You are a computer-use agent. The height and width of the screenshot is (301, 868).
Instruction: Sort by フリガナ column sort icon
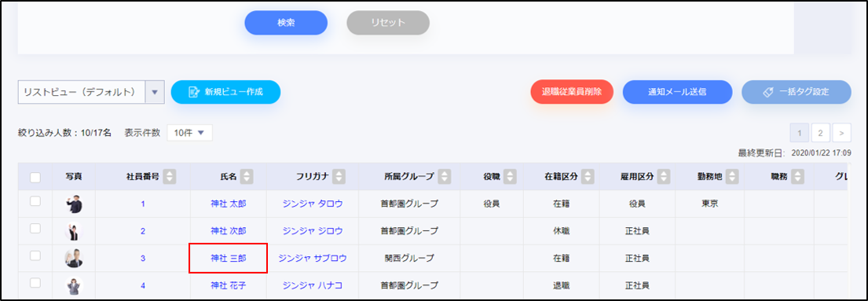339,177
